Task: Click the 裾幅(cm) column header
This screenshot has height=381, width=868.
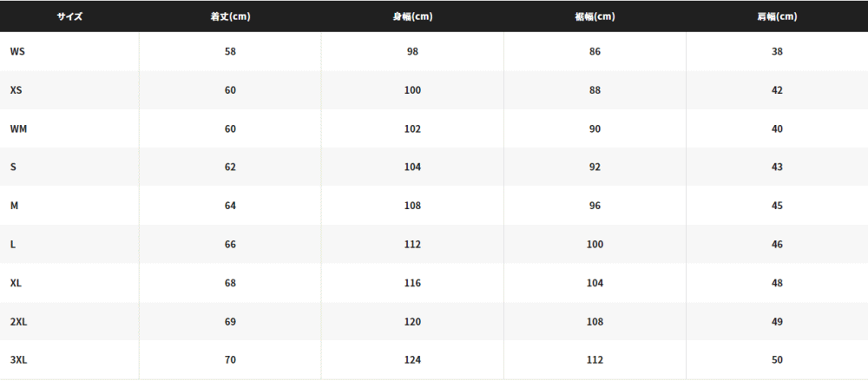Action: coord(595,16)
